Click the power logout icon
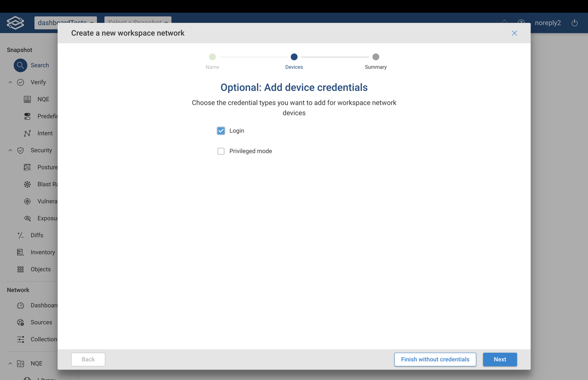Viewport: 588px width, 380px height. click(574, 23)
